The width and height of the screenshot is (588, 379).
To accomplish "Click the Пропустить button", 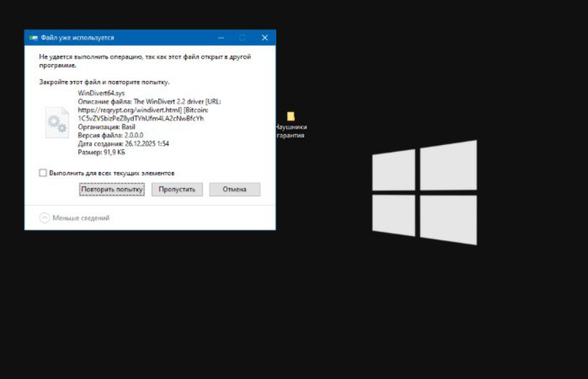I will 177,189.
